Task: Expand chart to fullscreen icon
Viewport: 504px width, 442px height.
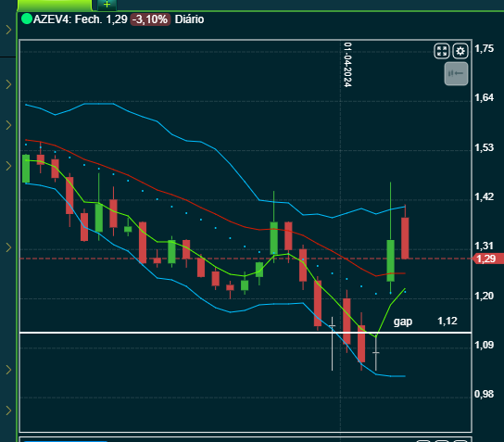Action: click(x=442, y=51)
